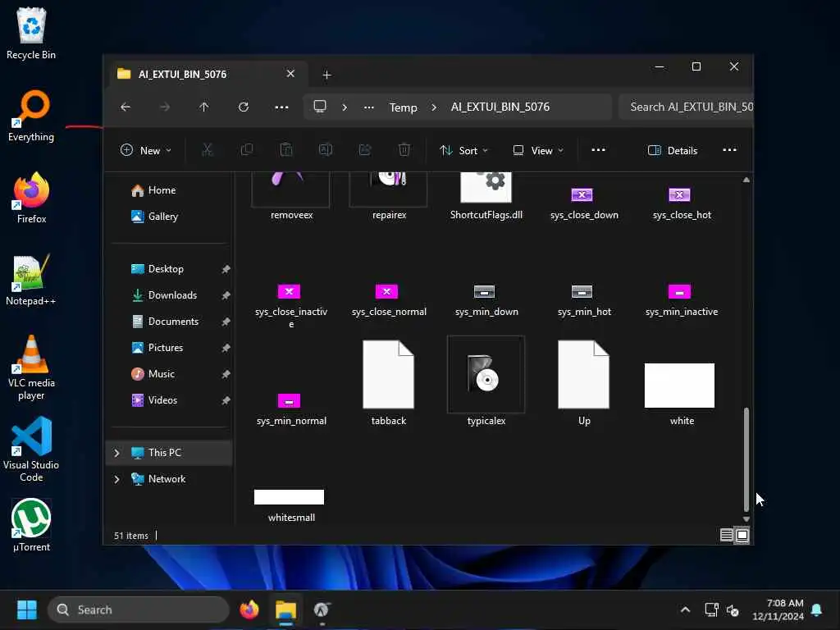Image resolution: width=840 pixels, height=630 pixels.
Task: Click the chevron after the monitor icon
Action: pyautogui.click(x=345, y=107)
